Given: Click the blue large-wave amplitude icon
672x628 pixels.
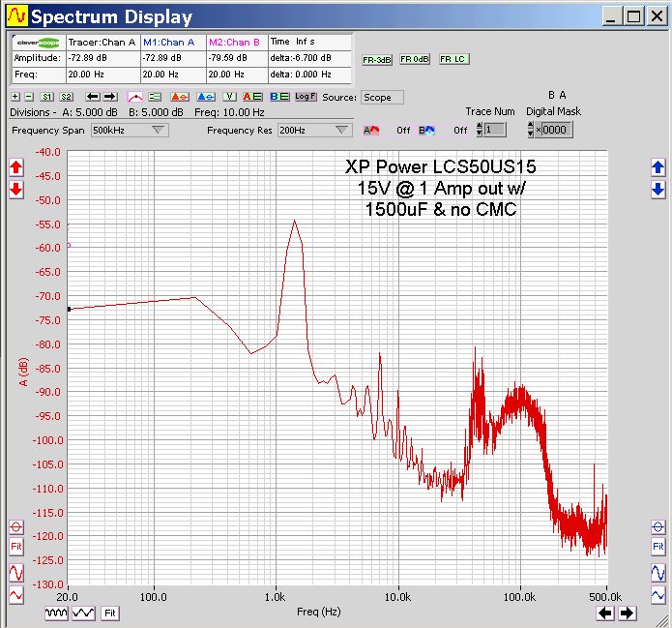Looking at the screenshot, I should click(657, 573).
